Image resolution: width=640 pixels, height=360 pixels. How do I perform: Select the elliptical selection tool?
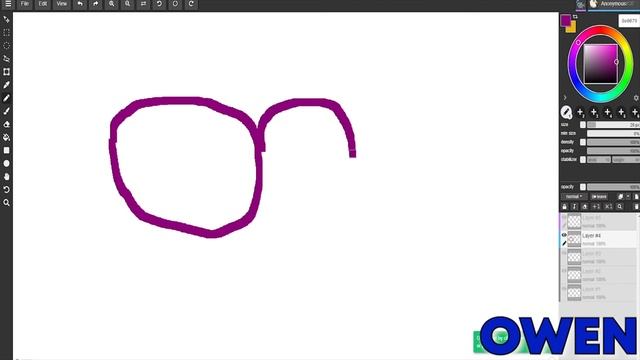tap(7, 45)
